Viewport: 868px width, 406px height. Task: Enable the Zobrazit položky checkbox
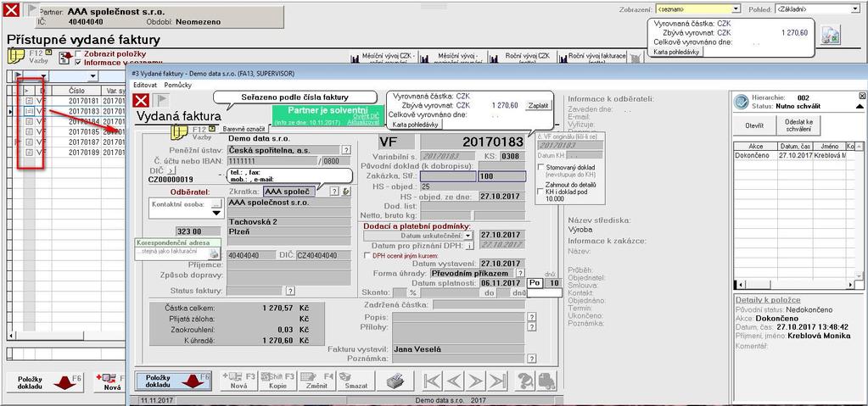[78, 53]
